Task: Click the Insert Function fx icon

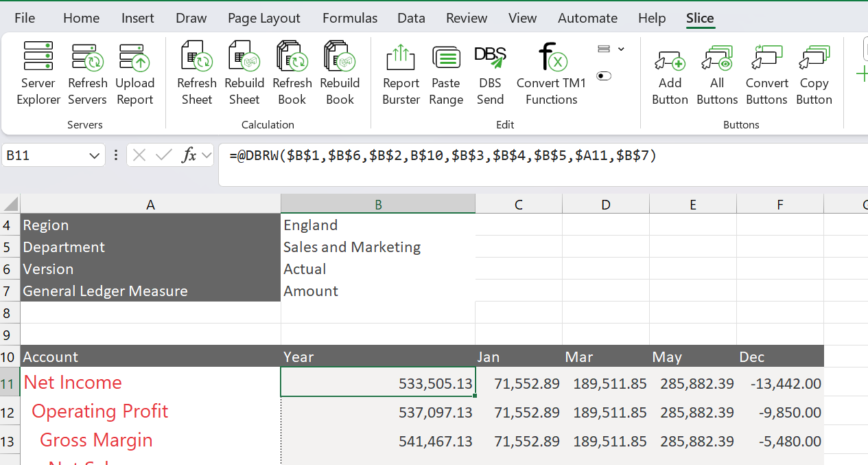Action: [x=189, y=155]
